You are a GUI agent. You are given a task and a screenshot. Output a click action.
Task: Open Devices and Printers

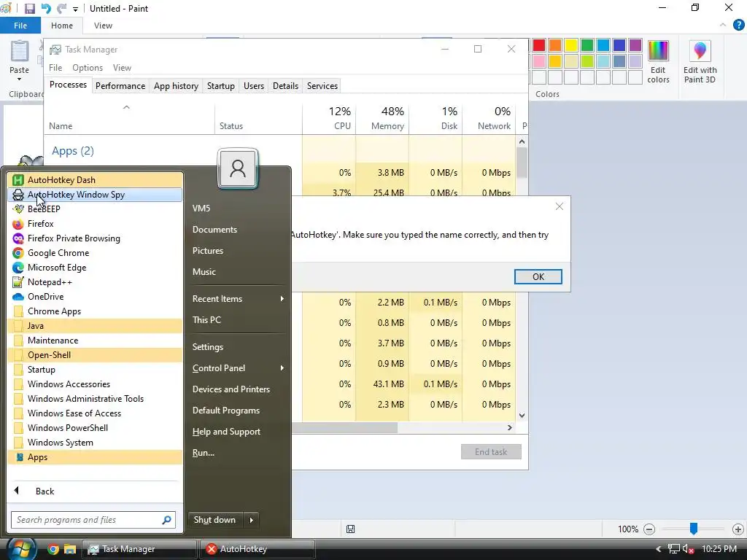coord(237,389)
